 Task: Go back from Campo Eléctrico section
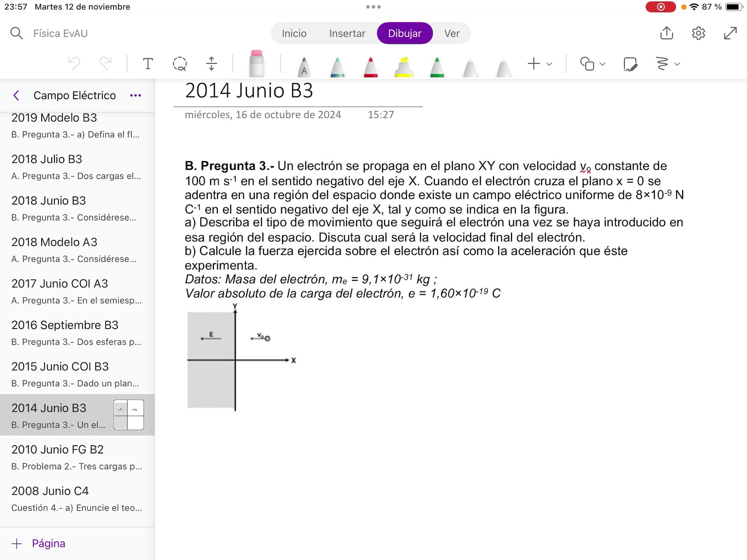[x=16, y=95]
